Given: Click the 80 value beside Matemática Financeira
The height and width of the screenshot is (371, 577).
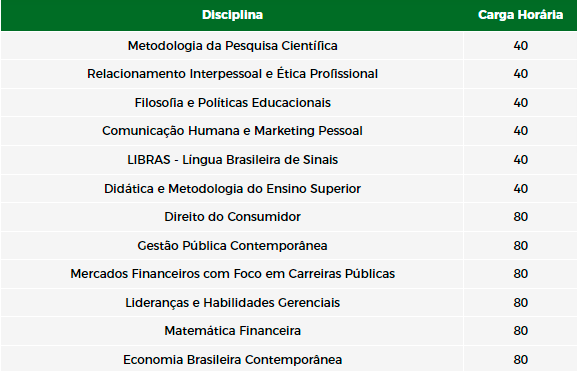Looking at the screenshot, I should (521, 331).
